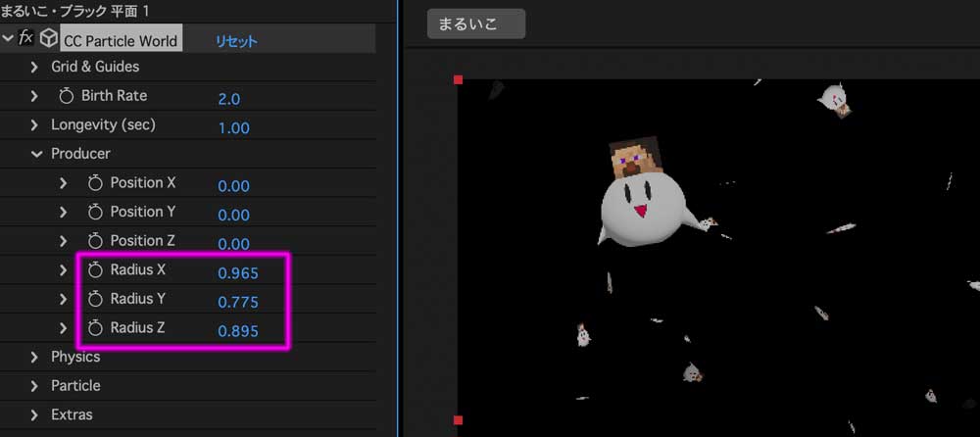
Task: Edit the Radius Y value 0.775
Action: click(x=237, y=303)
